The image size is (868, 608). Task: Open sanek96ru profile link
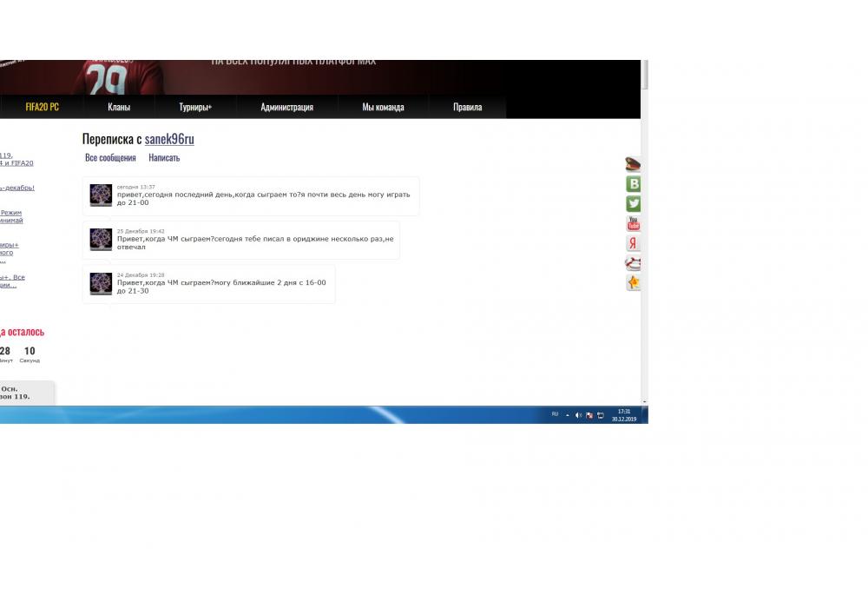point(169,139)
